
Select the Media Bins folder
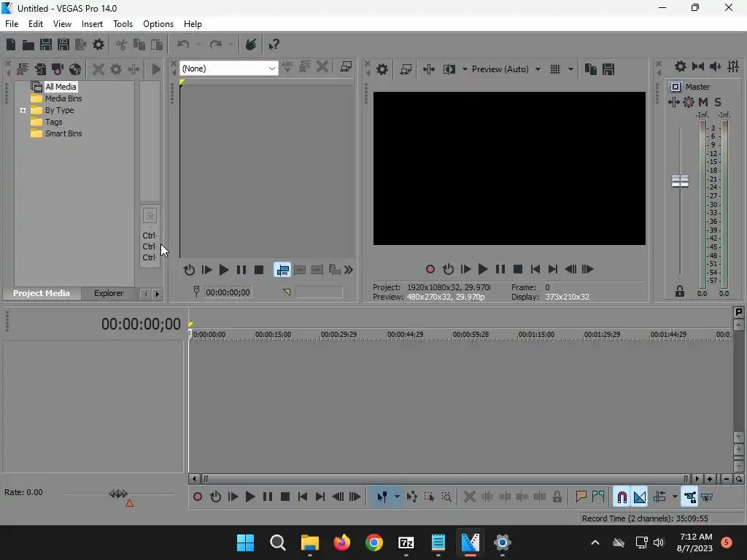point(63,98)
